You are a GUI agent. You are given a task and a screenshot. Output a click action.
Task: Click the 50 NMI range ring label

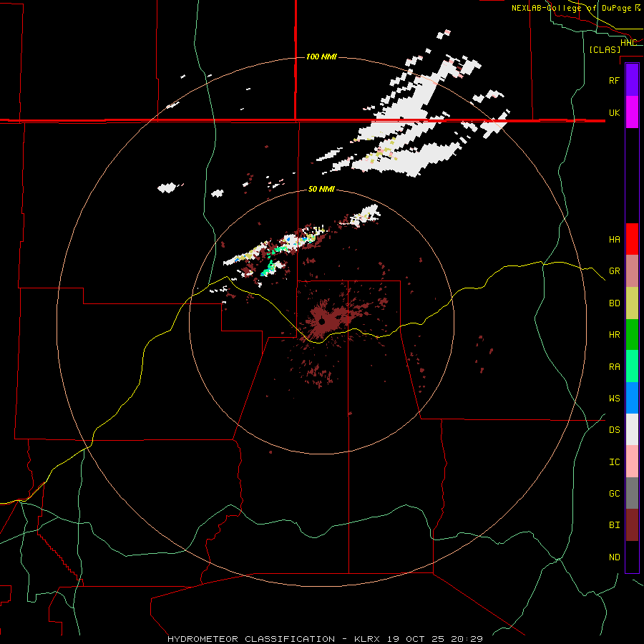tap(321, 189)
